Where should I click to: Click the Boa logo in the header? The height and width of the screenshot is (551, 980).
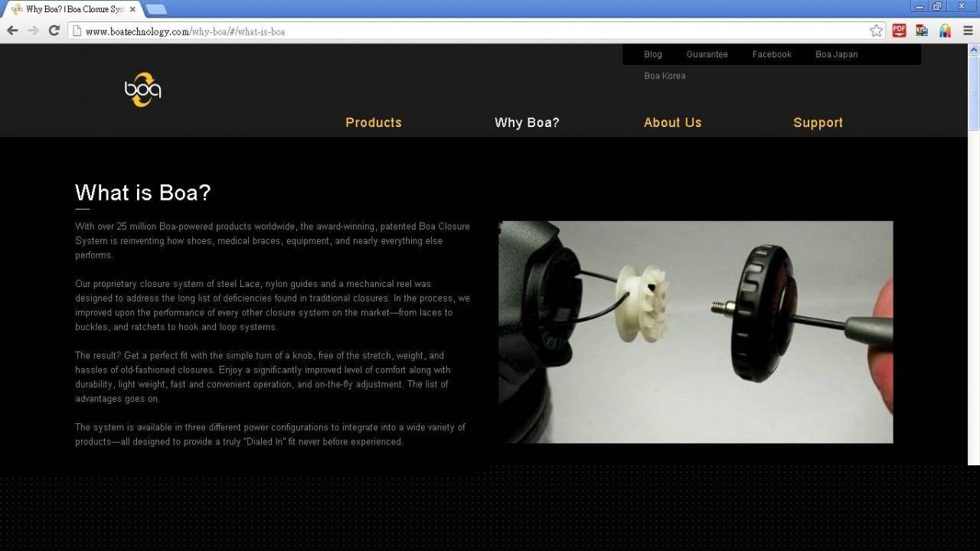(143, 90)
